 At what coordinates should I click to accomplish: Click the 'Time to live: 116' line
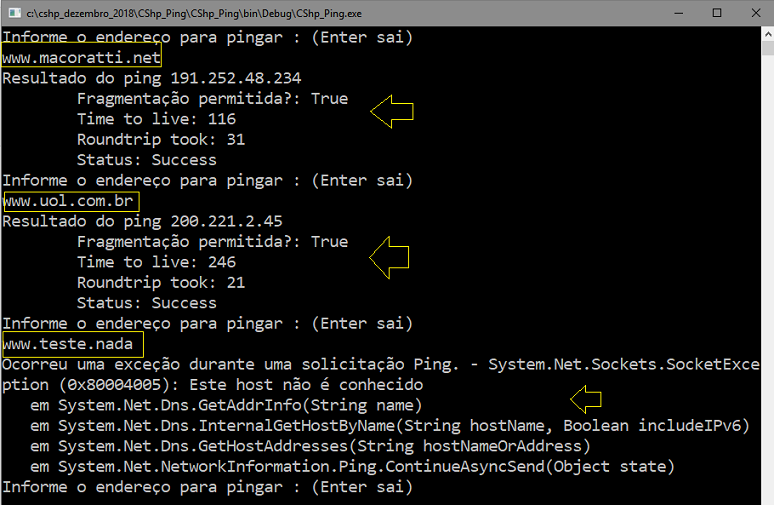pyautogui.click(x=156, y=119)
